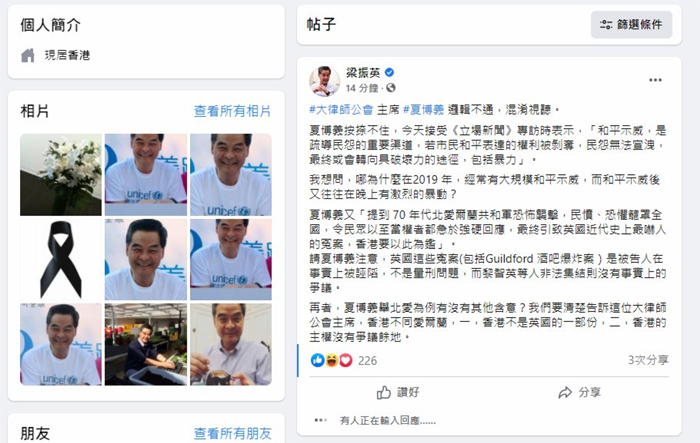The image size is (700, 443).
Task: Open the #大律師公會 hashtag
Action: (x=341, y=109)
